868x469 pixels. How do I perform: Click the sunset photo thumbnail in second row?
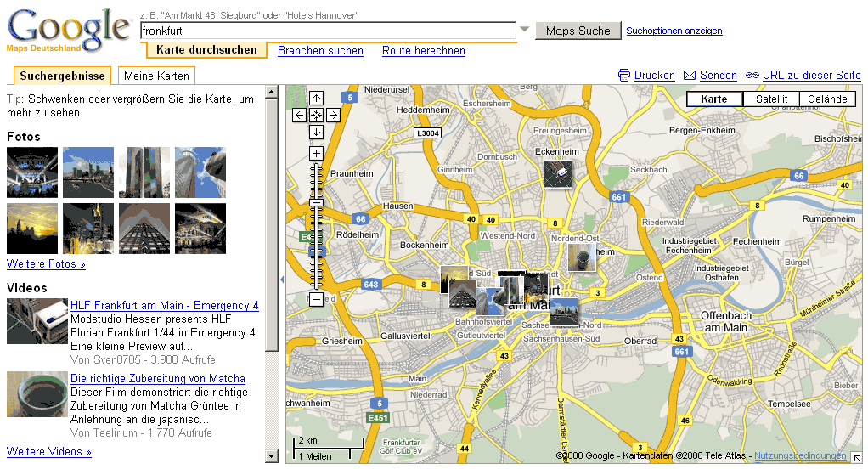coord(32,229)
